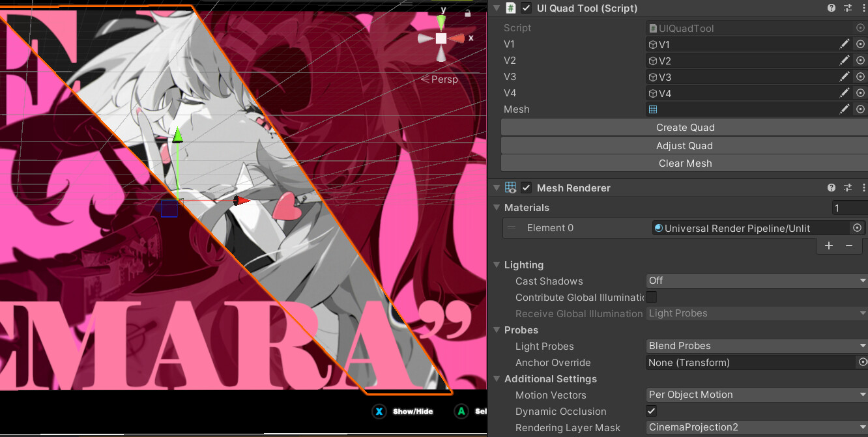
Task: Open Mesh Renderer more-options menu
Action: tap(863, 188)
